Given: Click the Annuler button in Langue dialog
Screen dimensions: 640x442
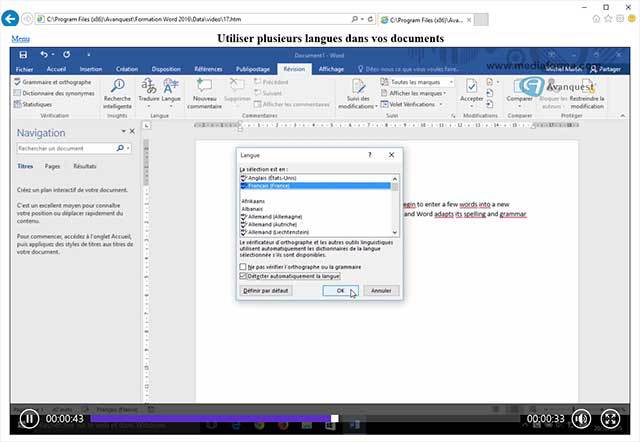Looking at the screenshot, I should 381,291.
